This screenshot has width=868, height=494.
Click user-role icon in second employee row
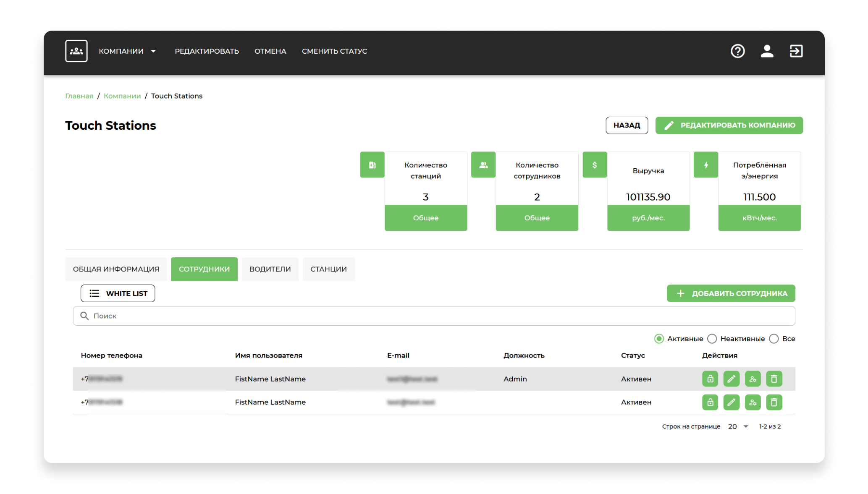pos(753,403)
